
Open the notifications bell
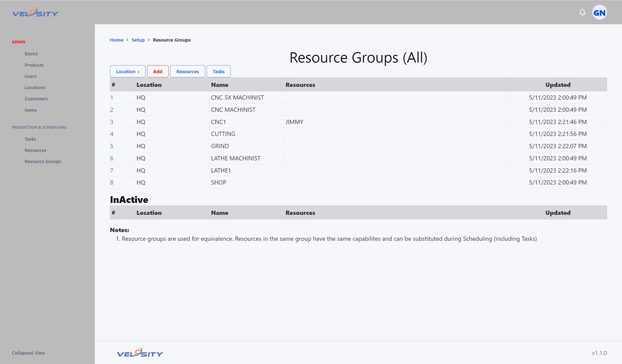pos(582,12)
